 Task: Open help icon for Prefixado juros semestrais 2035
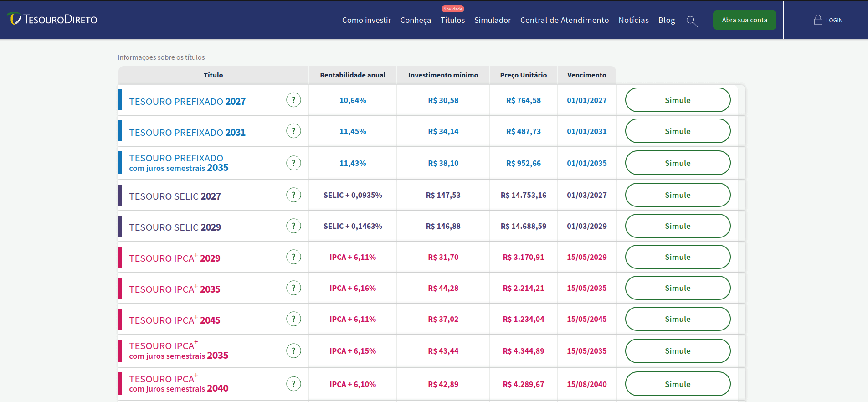(293, 163)
